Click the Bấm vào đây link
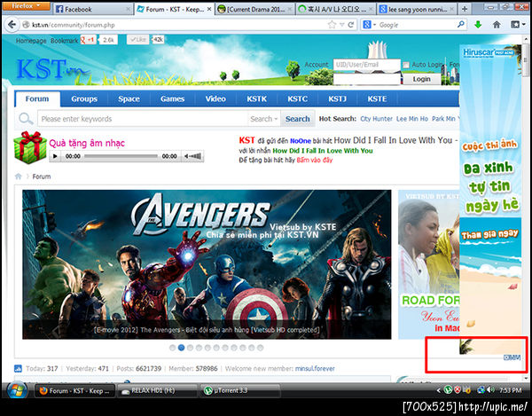 315,160
